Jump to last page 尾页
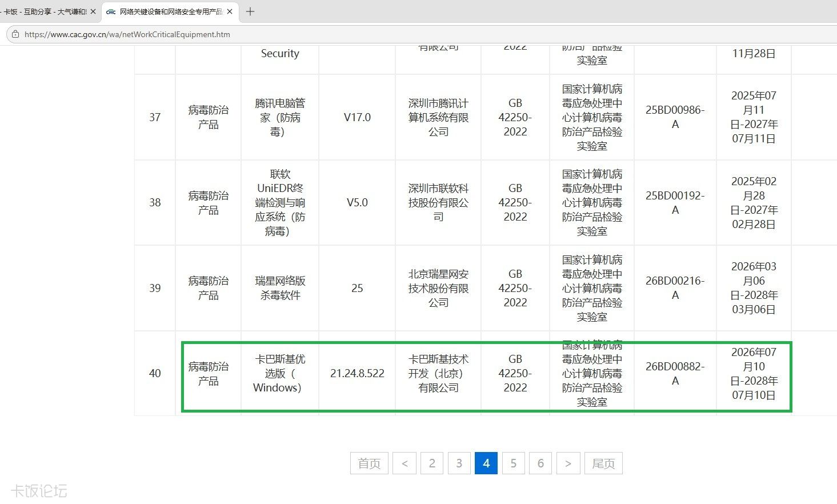 (603, 463)
